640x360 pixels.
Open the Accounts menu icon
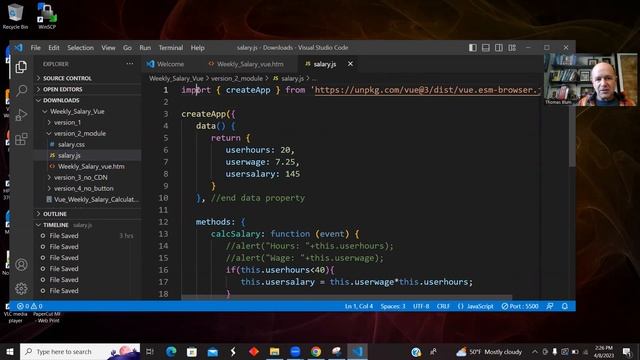21,264
